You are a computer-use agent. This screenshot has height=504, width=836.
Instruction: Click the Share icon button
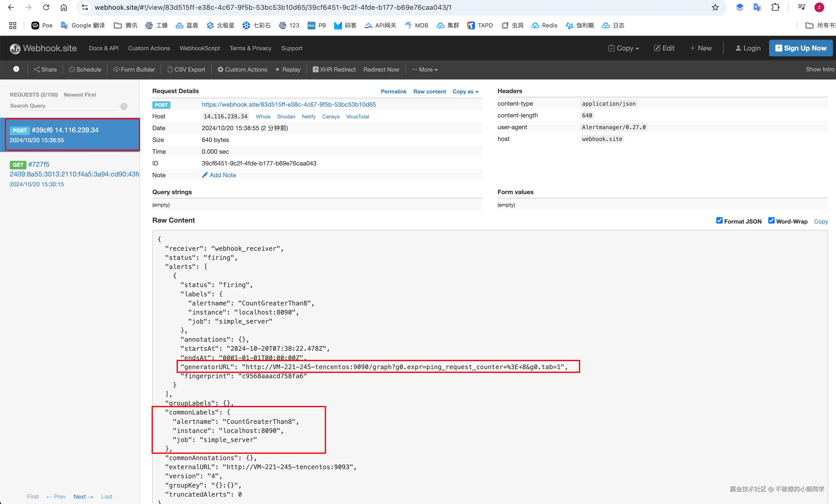[x=45, y=70]
